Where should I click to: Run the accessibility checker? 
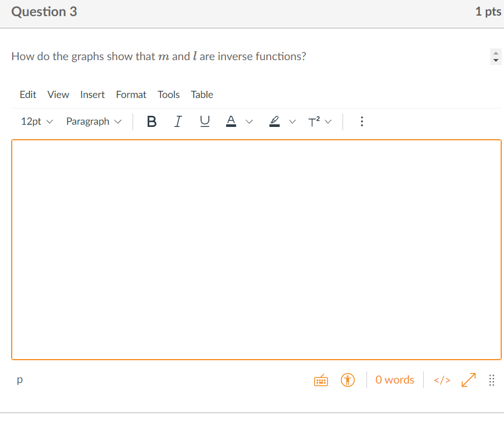(x=348, y=380)
